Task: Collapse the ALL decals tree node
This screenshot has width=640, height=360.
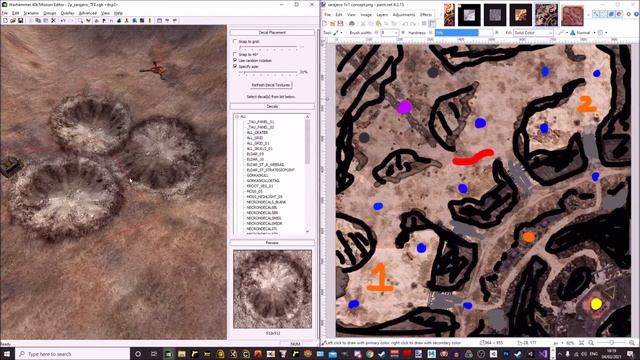Action: 237,117
